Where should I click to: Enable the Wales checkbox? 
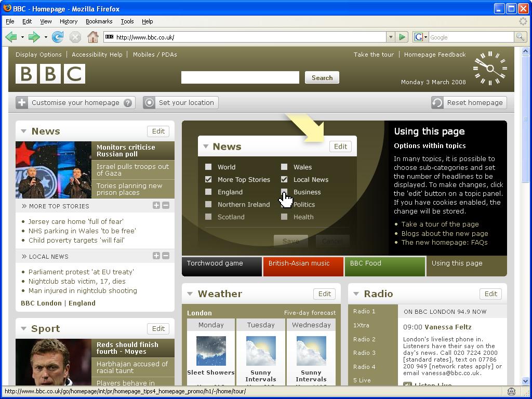284,167
